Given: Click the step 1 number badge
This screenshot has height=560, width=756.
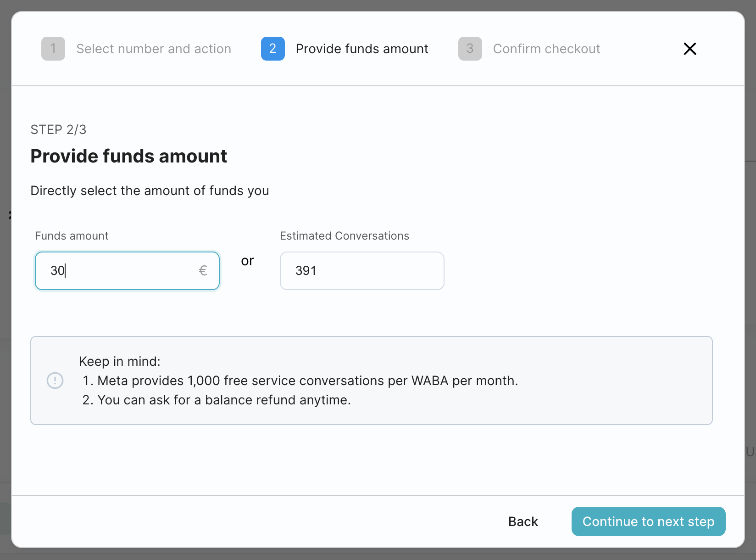Looking at the screenshot, I should point(53,49).
